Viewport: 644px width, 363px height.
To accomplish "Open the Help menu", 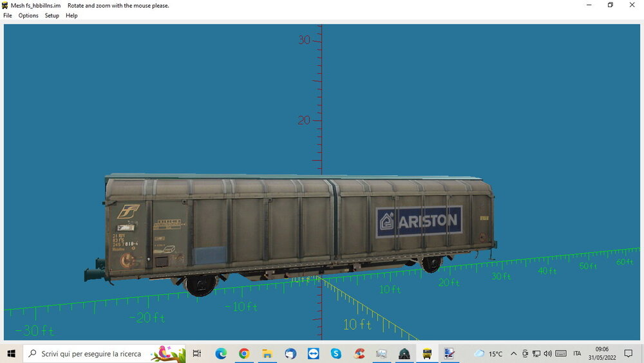I will coord(71,15).
